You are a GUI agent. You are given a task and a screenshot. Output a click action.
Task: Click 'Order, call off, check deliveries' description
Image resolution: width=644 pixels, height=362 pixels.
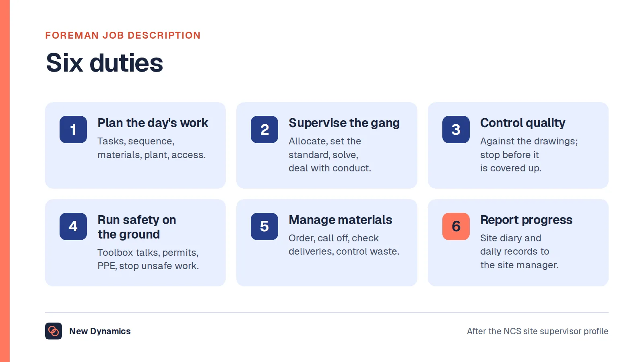pyautogui.click(x=344, y=245)
